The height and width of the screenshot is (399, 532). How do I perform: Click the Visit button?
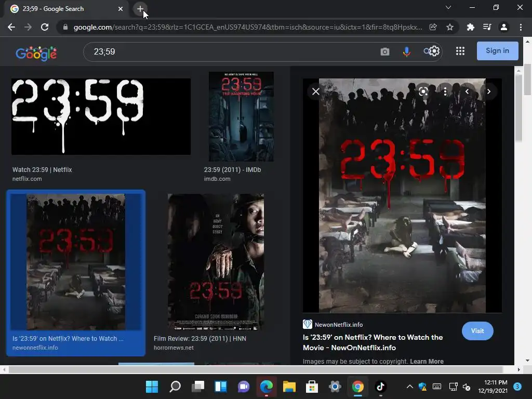477,331
